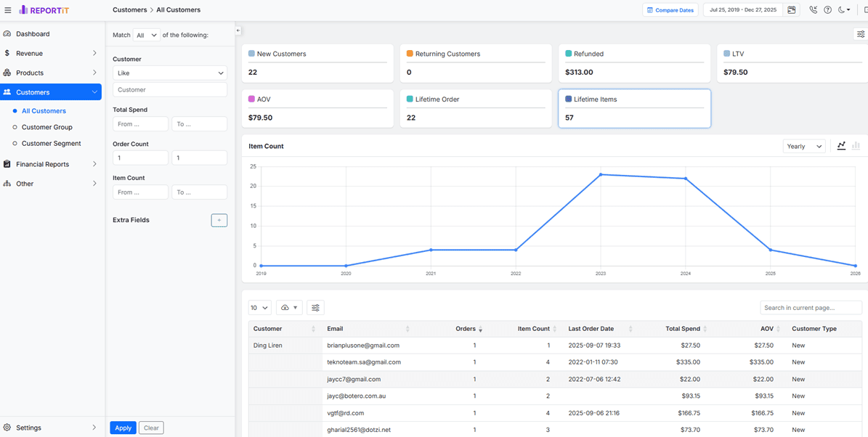Select the Customer Group radio item
The image size is (868, 437).
point(46,127)
